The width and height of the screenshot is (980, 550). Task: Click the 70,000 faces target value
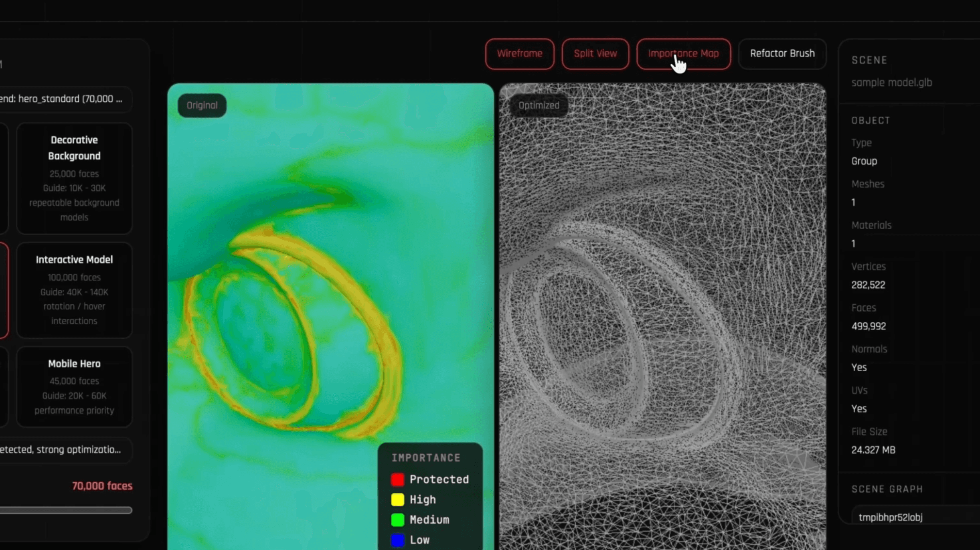[102, 486]
